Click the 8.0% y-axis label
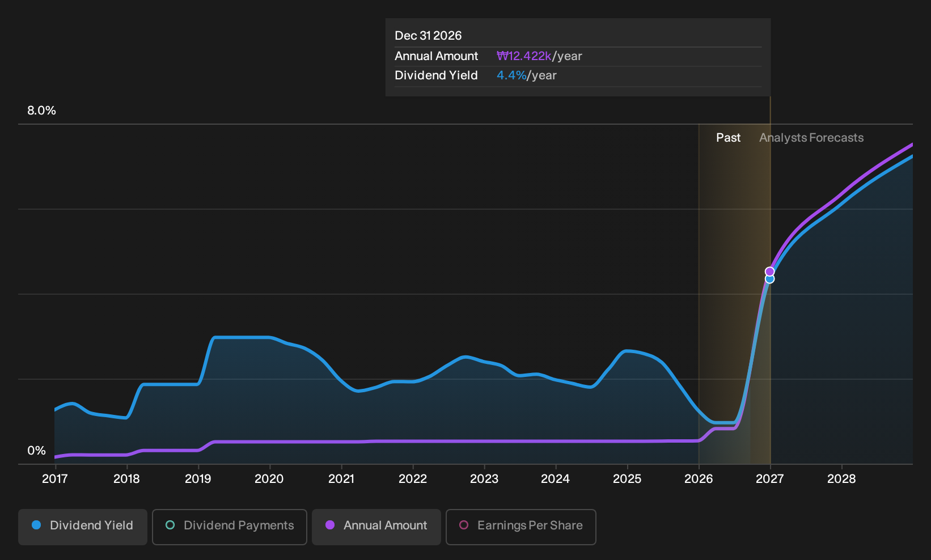The width and height of the screenshot is (931, 560). (42, 111)
